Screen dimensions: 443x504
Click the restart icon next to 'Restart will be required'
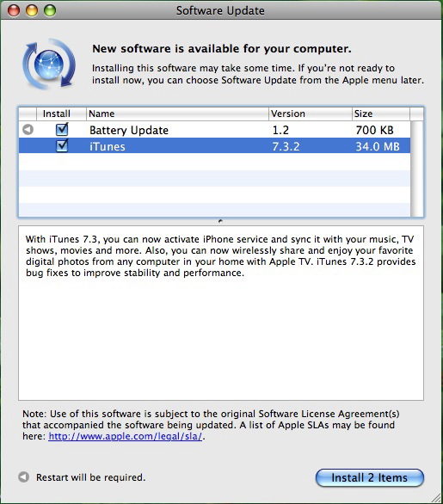click(23, 477)
